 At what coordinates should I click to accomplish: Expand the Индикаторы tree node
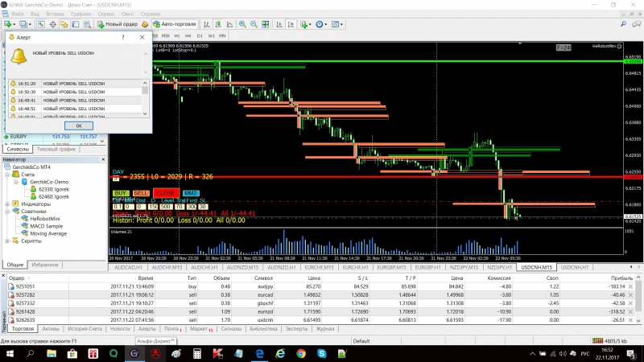[7, 204]
